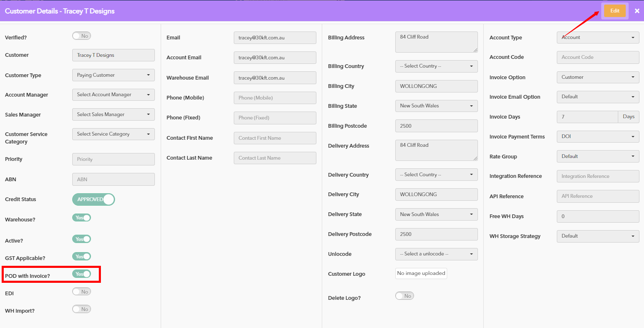Toggle GST Applicable? switch

point(81,257)
